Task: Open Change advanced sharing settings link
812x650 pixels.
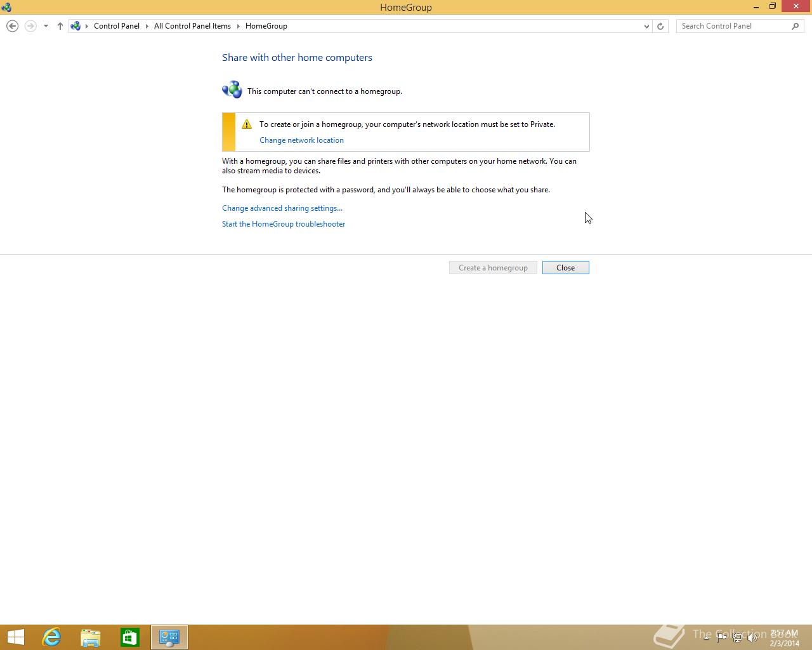Action: [x=282, y=208]
